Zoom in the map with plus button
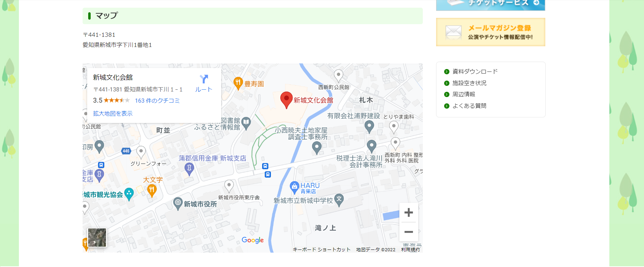The height and width of the screenshot is (267, 644). click(408, 212)
